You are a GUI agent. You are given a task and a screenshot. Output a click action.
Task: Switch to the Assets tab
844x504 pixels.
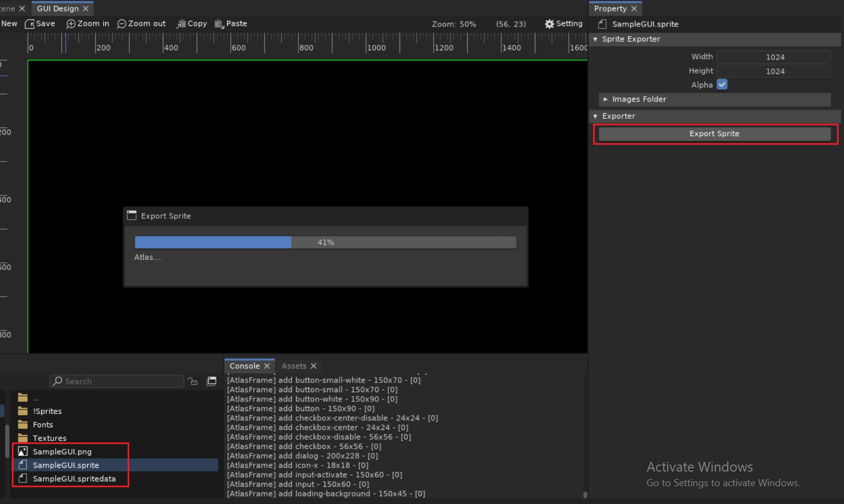[294, 366]
